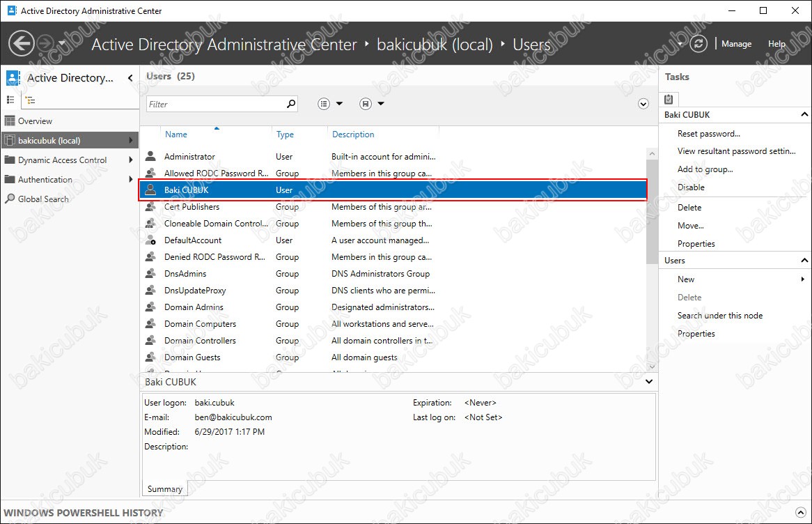Image resolution: width=812 pixels, height=524 pixels.
Task: Click the Global Search magnifier icon
Action: [9, 199]
